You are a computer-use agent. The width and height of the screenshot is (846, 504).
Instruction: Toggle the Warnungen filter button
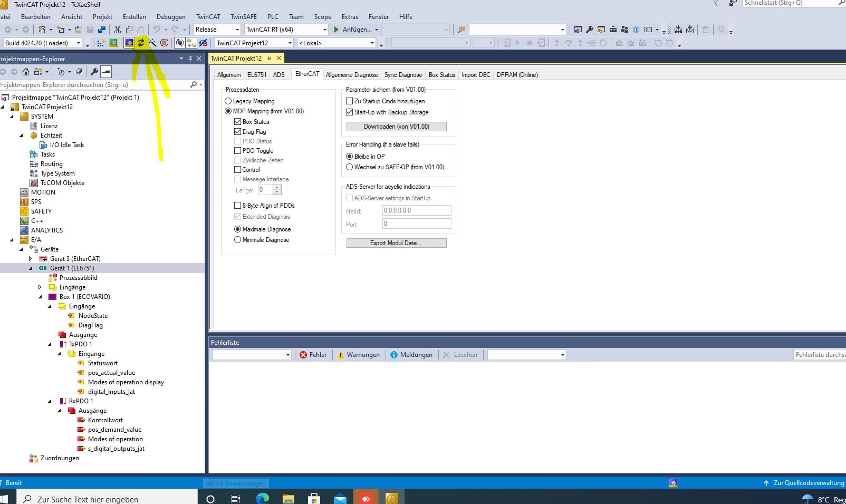(x=359, y=355)
